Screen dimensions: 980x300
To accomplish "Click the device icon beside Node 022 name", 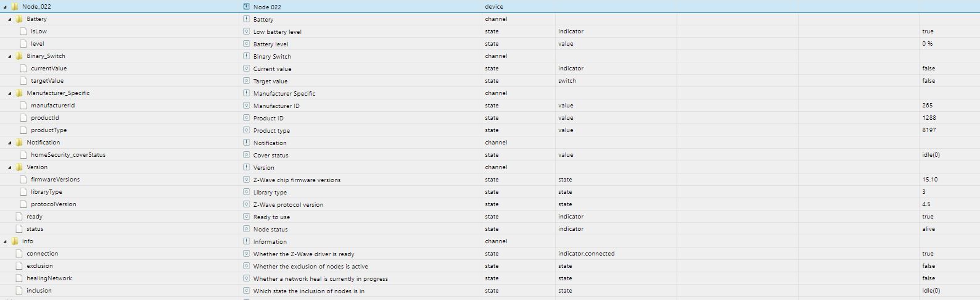I will click(x=246, y=7).
